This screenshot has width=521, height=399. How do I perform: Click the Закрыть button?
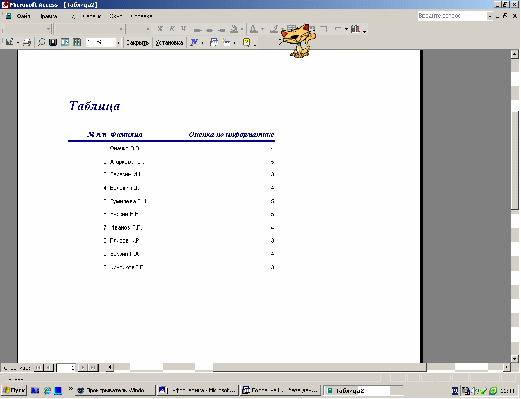pyautogui.click(x=137, y=43)
